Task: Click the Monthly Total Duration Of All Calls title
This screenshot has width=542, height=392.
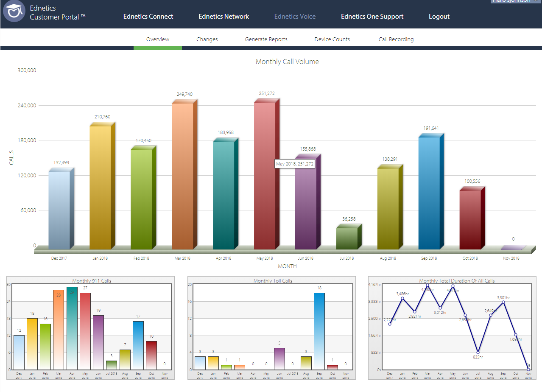Action: tap(457, 281)
